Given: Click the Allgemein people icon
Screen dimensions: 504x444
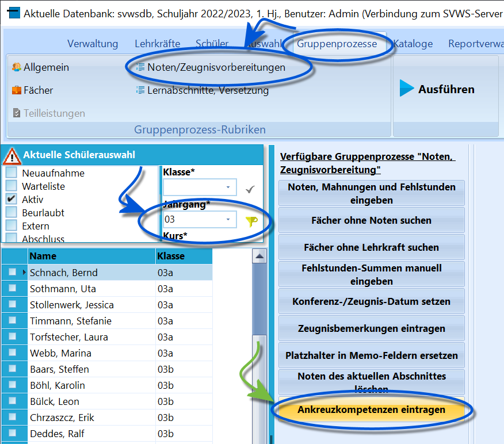Looking at the screenshot, I should pyautogui.click(x=16, y=67).
